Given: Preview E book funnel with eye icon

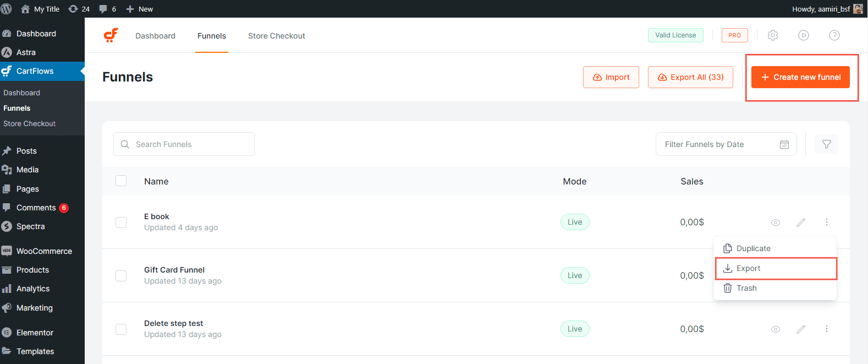Looking at the screenshot, I should tap(776, 222).
